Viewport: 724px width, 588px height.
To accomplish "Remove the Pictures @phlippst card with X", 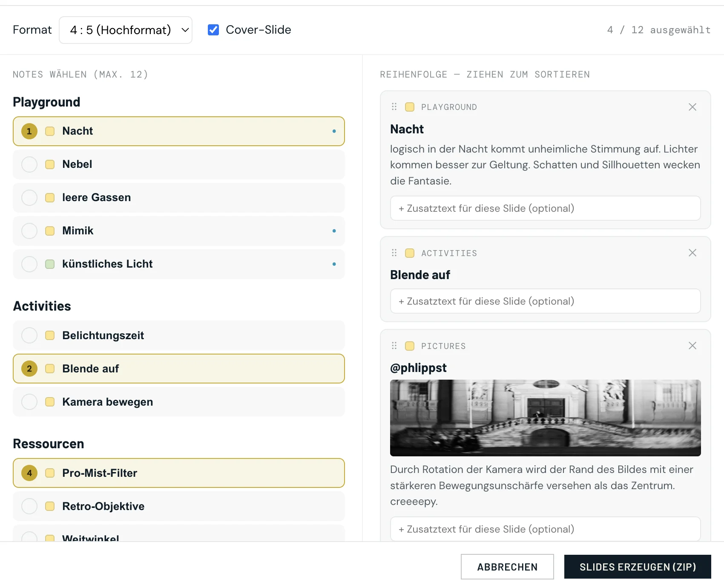I will pos(692,346).
